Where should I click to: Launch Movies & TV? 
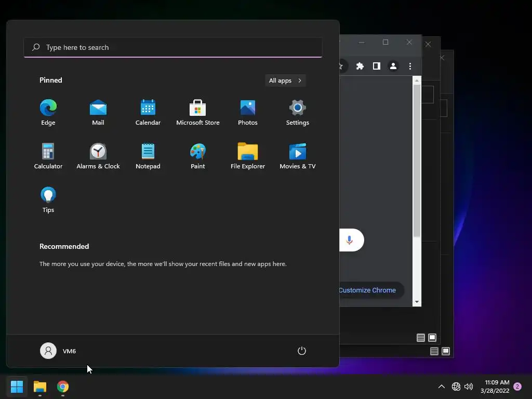[298, 156]
